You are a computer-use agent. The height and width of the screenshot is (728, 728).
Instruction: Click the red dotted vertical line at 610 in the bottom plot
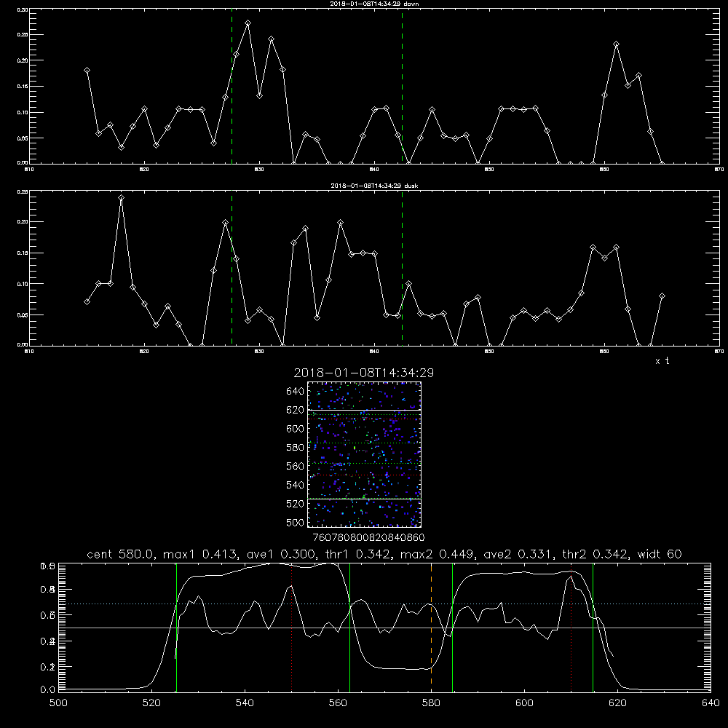(x=571, y=627)
